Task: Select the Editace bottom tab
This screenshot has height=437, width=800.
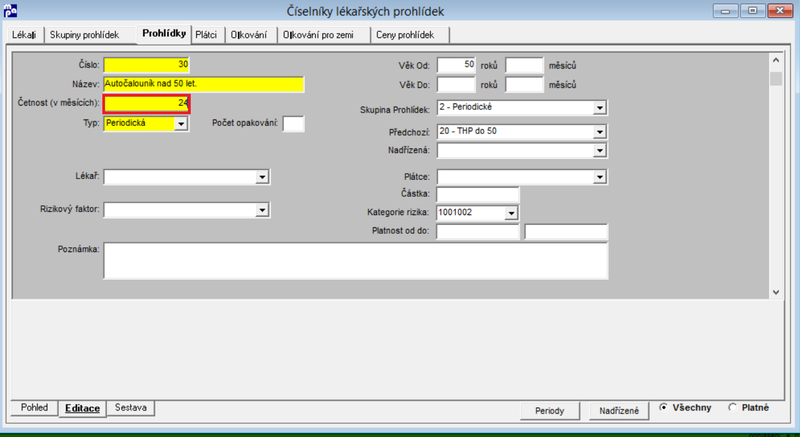Action: click(x=82, y=409)
